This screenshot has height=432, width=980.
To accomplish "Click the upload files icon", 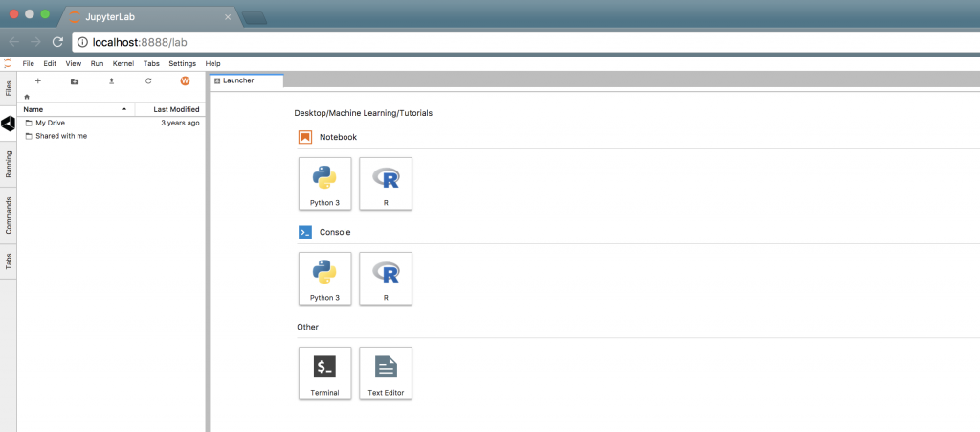I will tap(111, 81).
